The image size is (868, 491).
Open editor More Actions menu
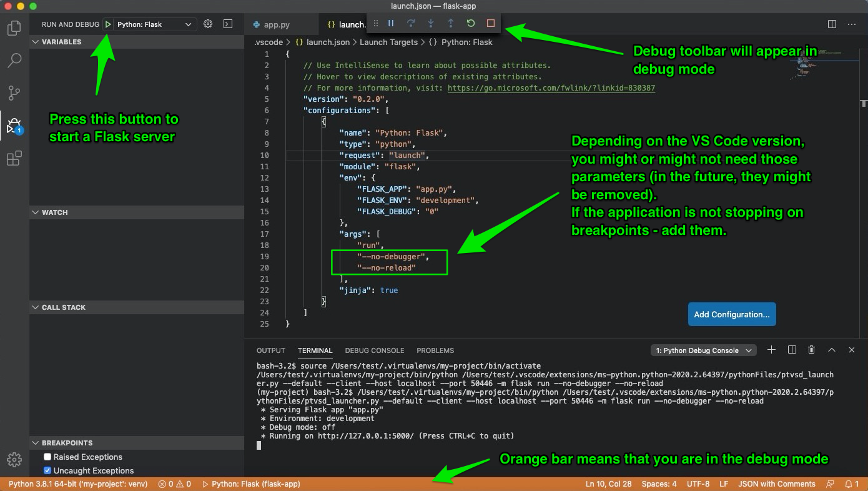[x=852, y=24]
